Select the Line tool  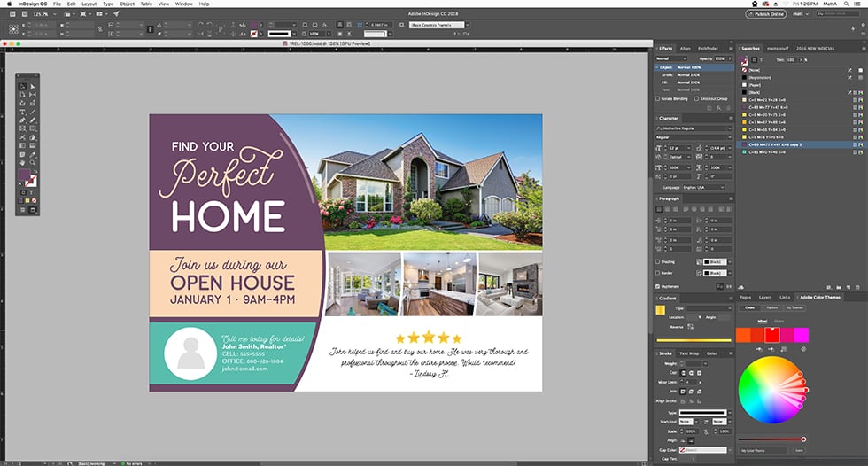[x=33, y=112]
